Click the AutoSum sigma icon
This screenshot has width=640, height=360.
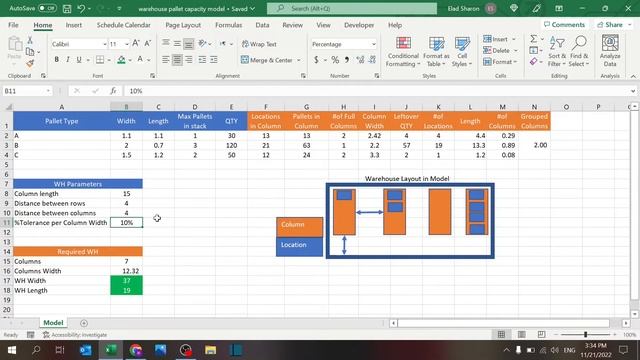[533, 39]
